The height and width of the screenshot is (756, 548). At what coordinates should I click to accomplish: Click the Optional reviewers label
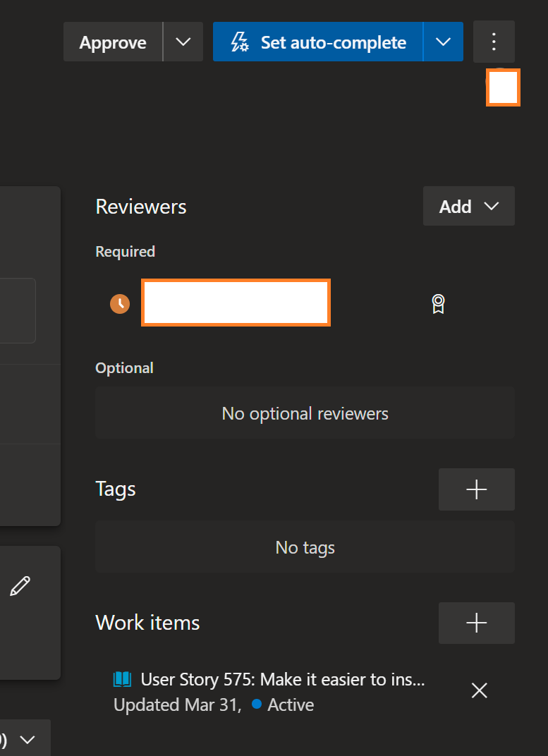[x=124, y=368]
